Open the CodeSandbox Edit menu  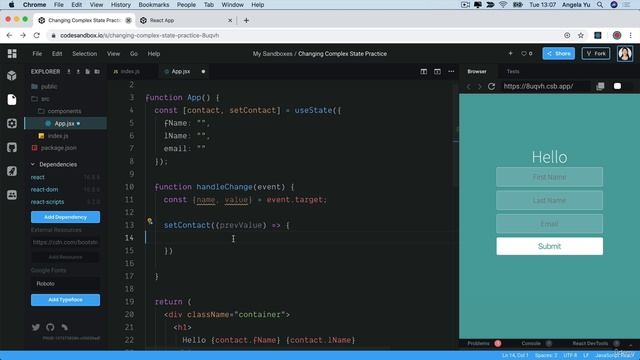pyautogui.click(x=57, y=53)
